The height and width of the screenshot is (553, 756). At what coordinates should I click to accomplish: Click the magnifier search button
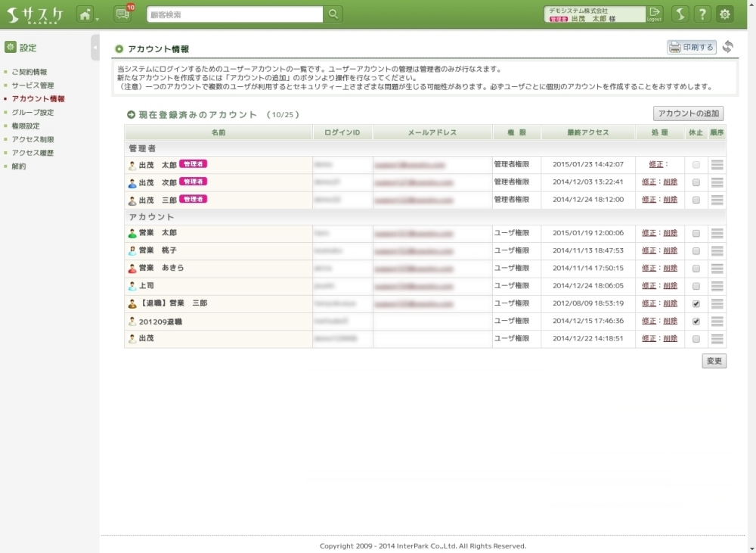pos(333,14)
